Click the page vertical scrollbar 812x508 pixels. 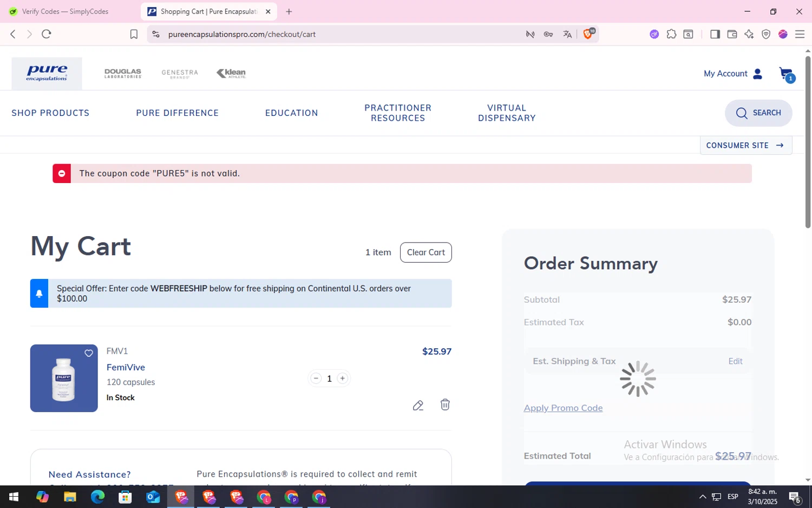(808, 141)
